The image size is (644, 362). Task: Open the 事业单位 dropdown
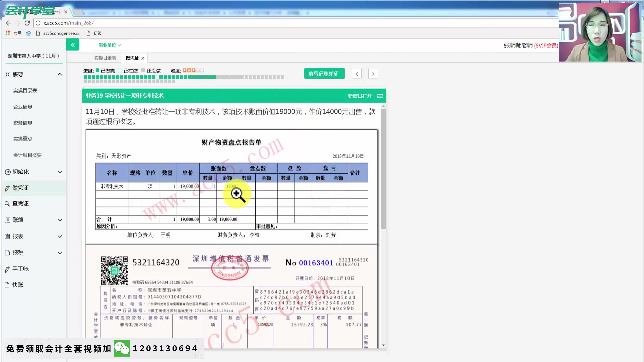click(x=110, y=45)
